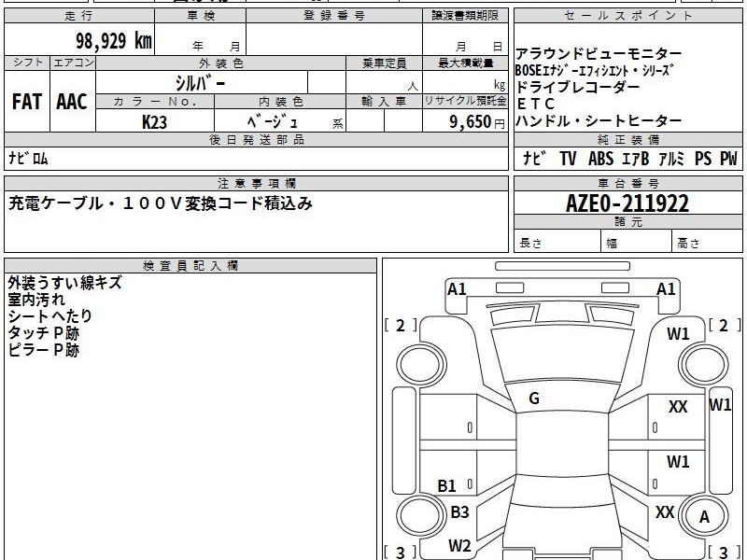This screenshot has width=747, height=560.
Task: Select the 9,650円 recycle deposit value
Action: pyautogui.click(x=477, y=122)
